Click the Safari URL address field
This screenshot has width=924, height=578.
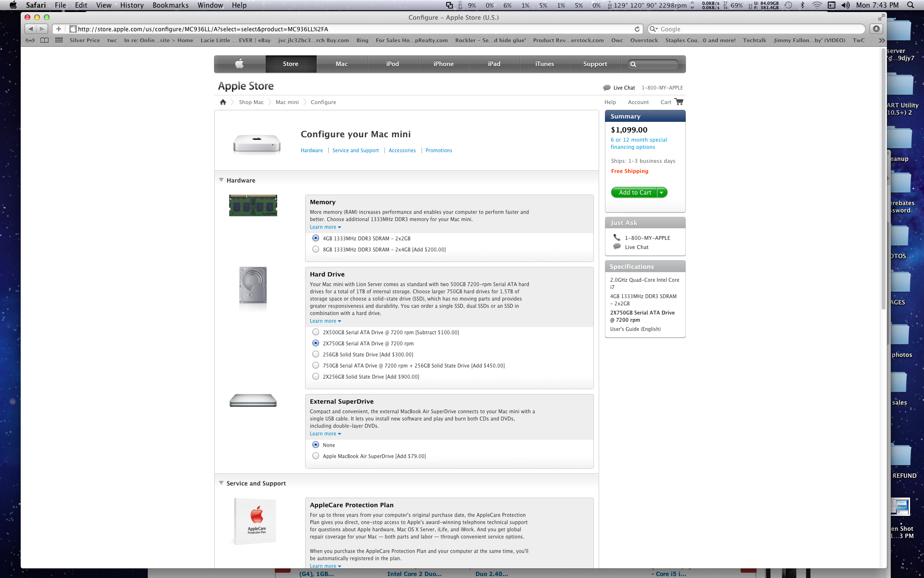tap(354, 29)
